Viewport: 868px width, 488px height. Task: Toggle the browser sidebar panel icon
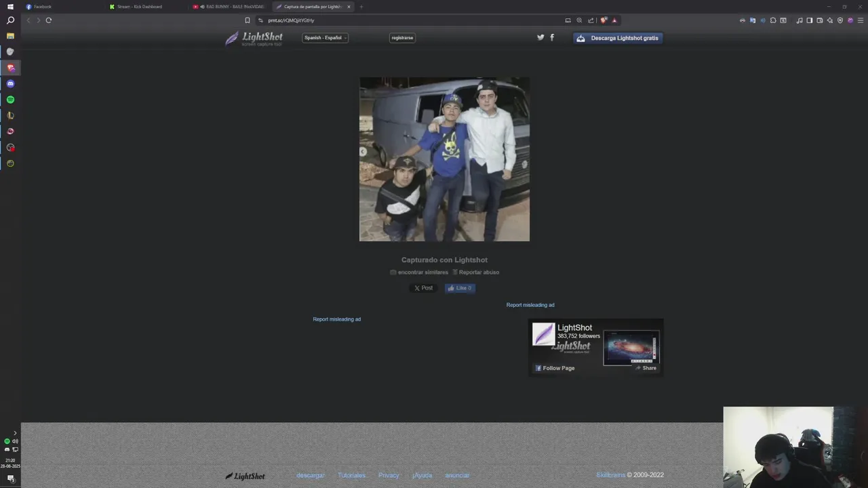coord(810,20)
